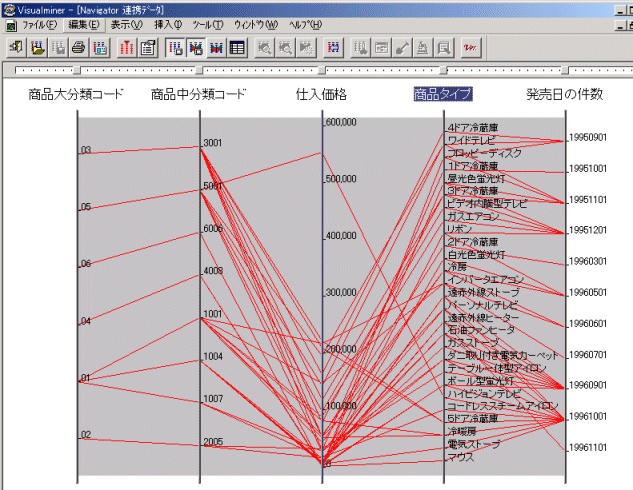This screenshot has height=490, width=633.
Task: Click the value 2005 on second axis
Action: (x=213, y=442)
